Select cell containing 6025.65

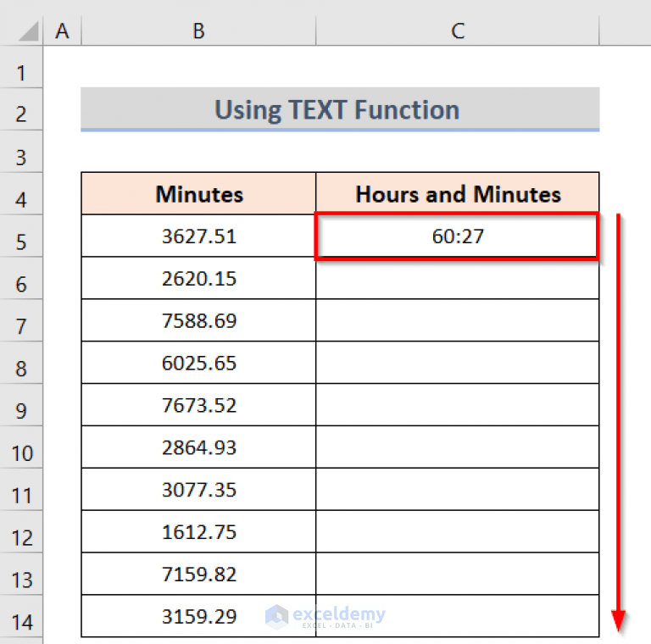(x=198, y=363)
